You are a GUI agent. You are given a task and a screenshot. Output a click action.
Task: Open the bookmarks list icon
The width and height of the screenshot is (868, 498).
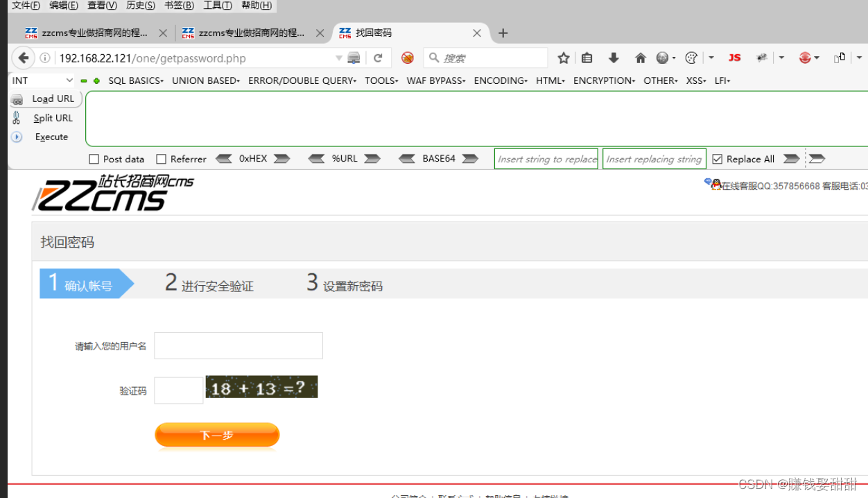pyautogui.click(x=587, y=58)
